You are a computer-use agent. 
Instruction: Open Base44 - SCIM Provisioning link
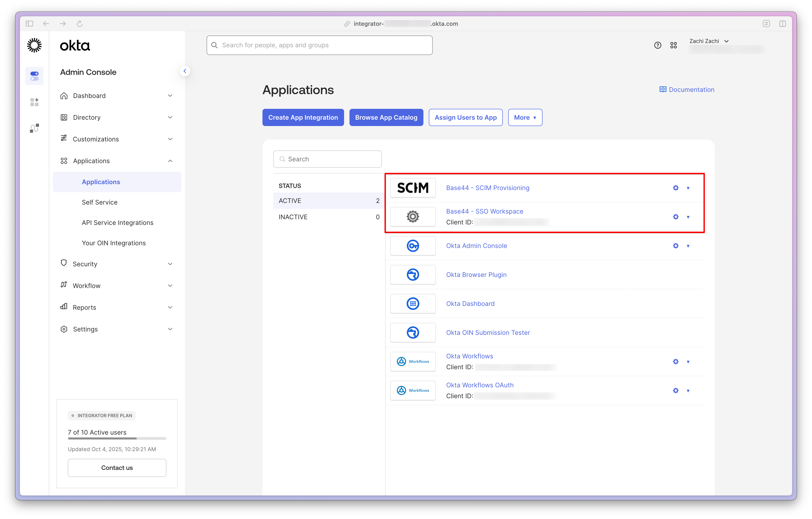coord(488,188)
